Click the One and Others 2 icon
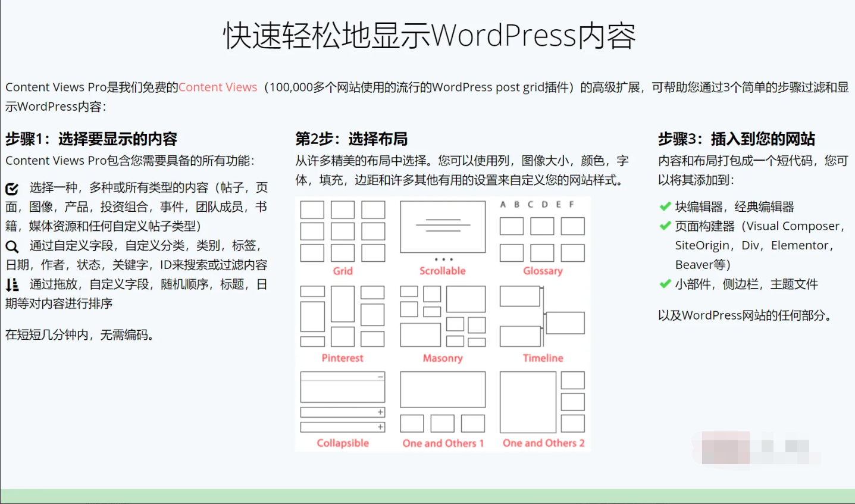 click(542, 402)
